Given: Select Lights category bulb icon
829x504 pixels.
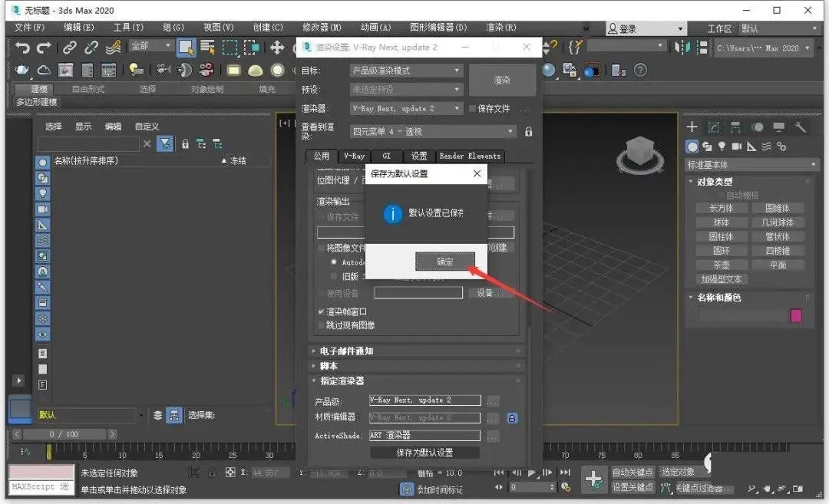Looking at the screenshot, I should click(722, 147).
